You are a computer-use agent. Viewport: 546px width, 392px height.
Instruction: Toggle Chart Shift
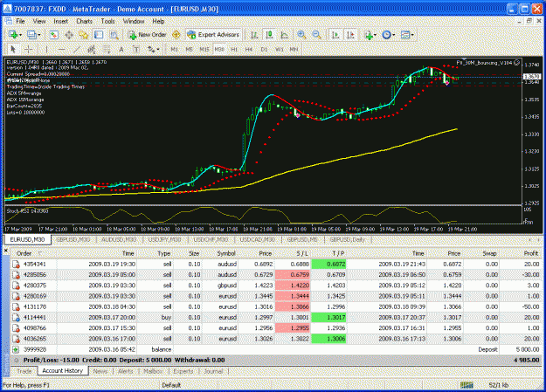pos(350,35)
